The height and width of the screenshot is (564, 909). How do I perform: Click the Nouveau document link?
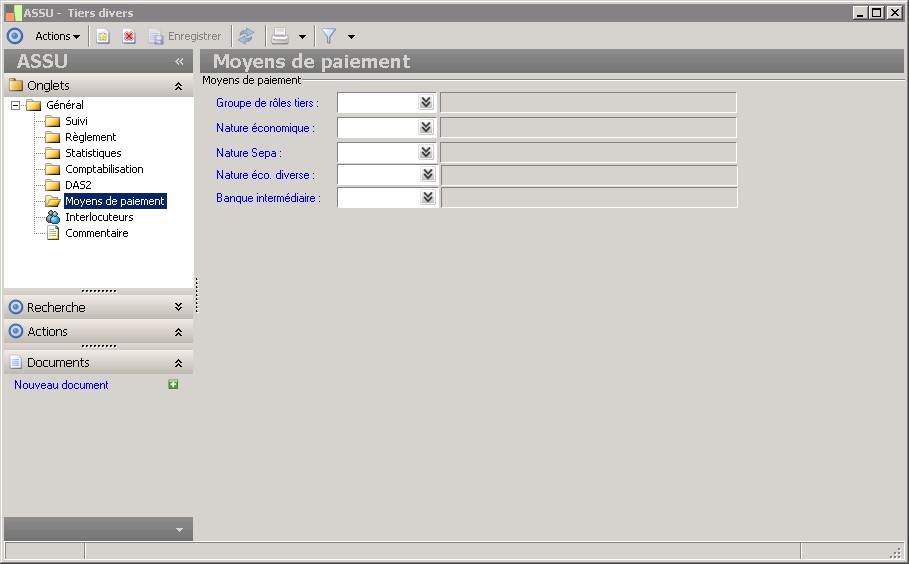[61, 385]
